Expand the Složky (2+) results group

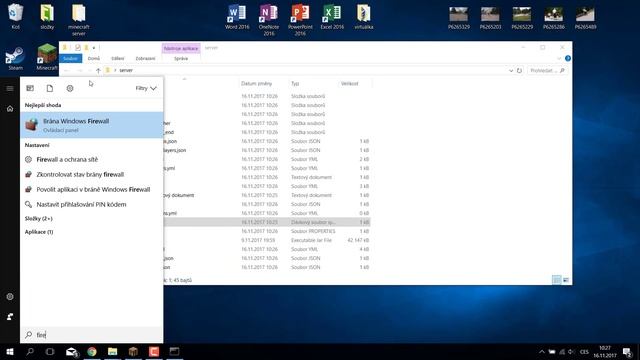click(39, 219)
